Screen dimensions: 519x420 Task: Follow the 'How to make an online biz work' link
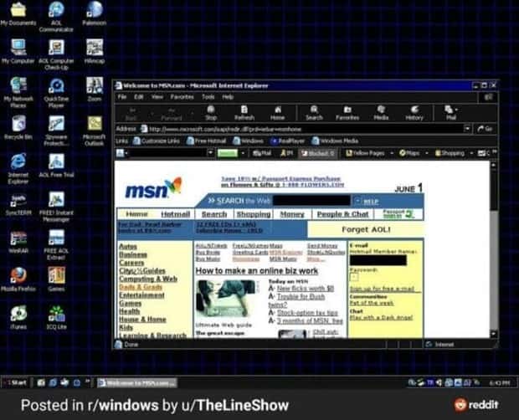tap(256, 271)
